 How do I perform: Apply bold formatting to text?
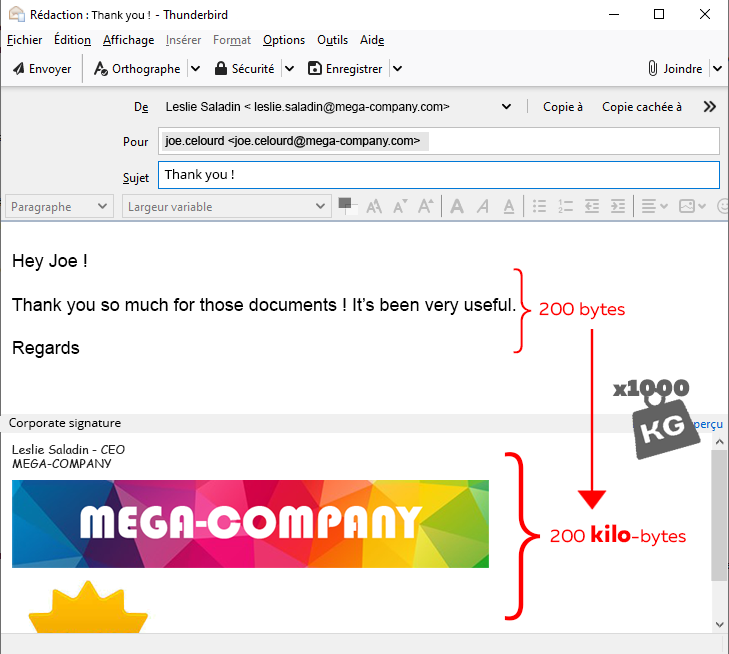457,207
